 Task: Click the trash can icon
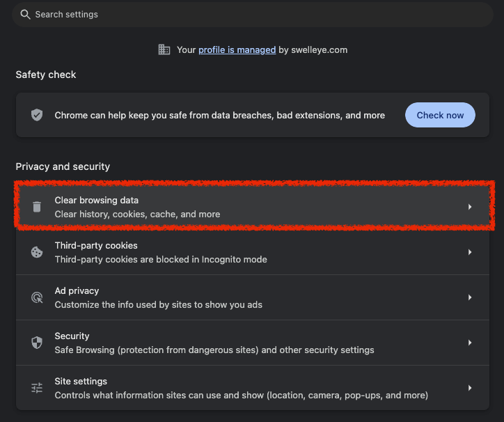[37, 207]
